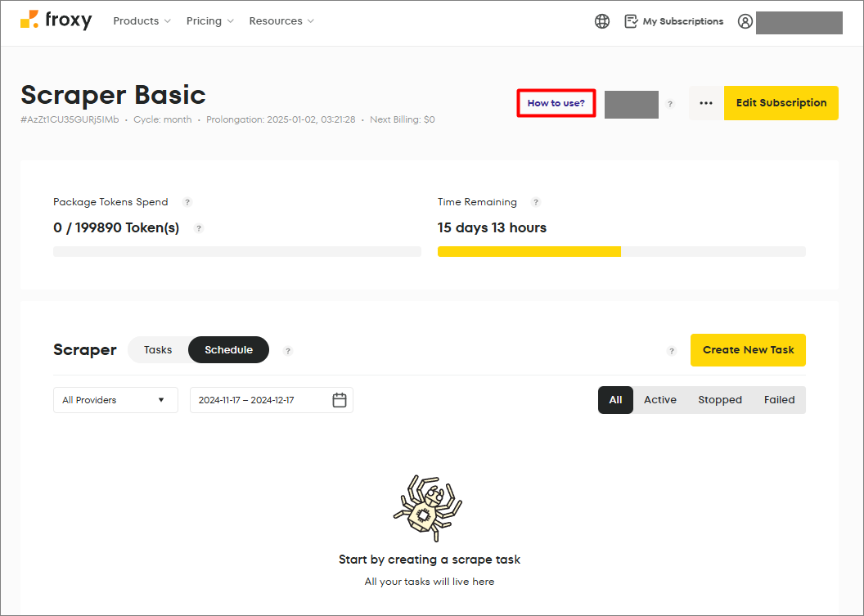Select the Stopped status filter

pos(720,400)
